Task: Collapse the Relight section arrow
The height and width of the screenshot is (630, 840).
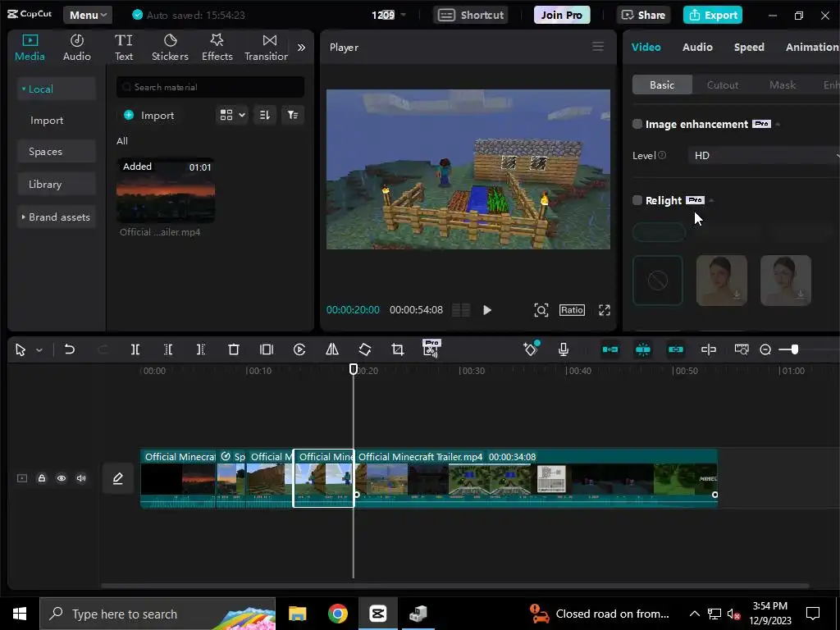Action: (x=711, y=200)
